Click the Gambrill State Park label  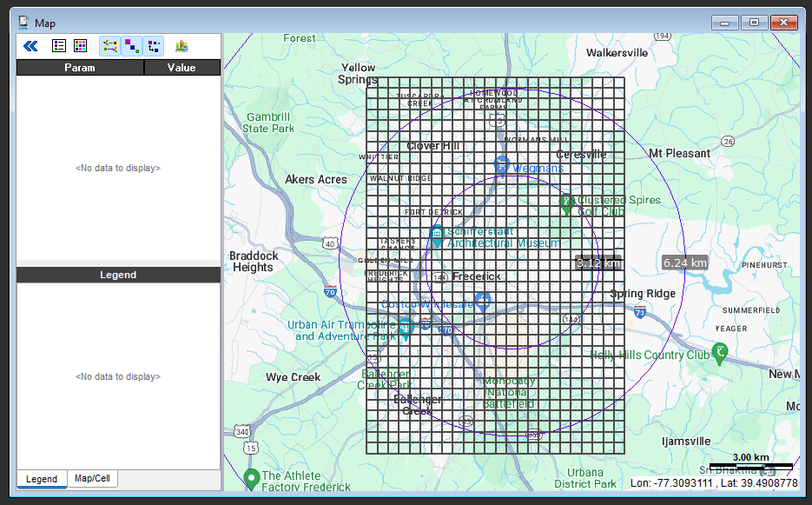click(x=268, y=123)
